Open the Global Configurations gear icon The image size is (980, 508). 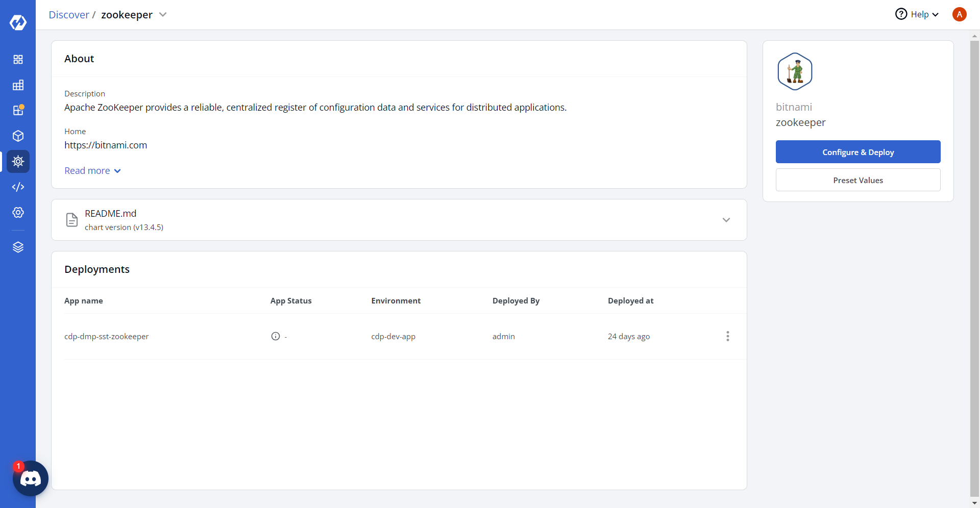[18, 213]
